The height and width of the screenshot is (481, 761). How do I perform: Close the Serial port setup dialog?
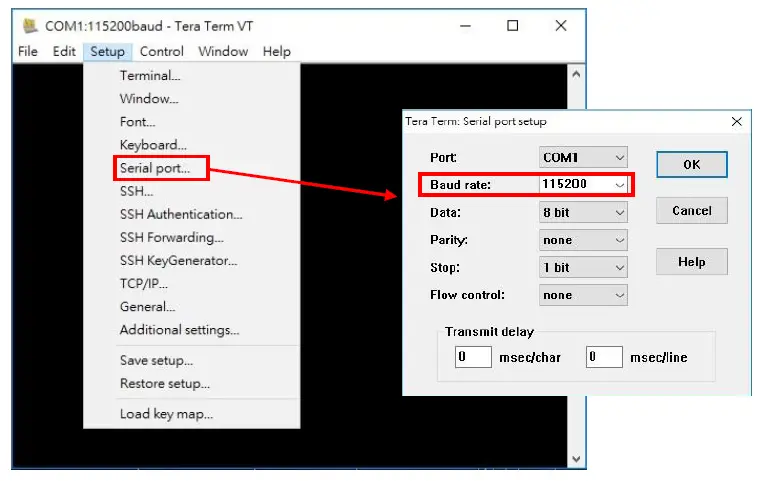(737, 121)
